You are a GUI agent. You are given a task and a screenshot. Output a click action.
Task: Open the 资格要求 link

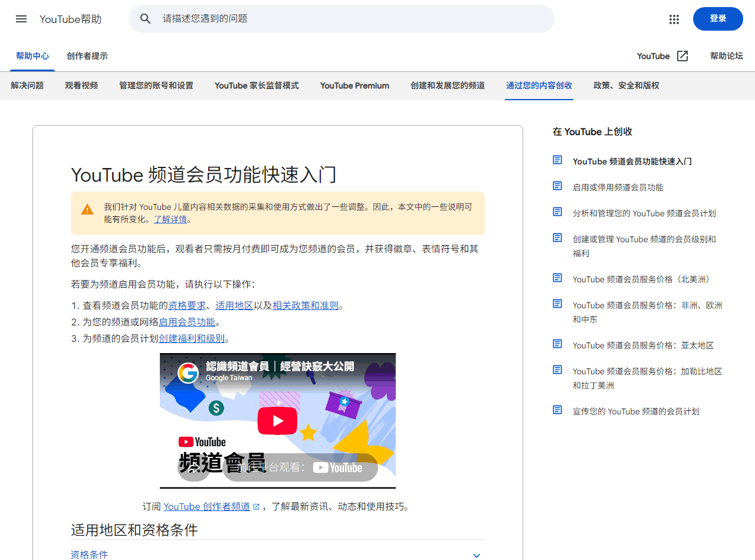point(187,305)
